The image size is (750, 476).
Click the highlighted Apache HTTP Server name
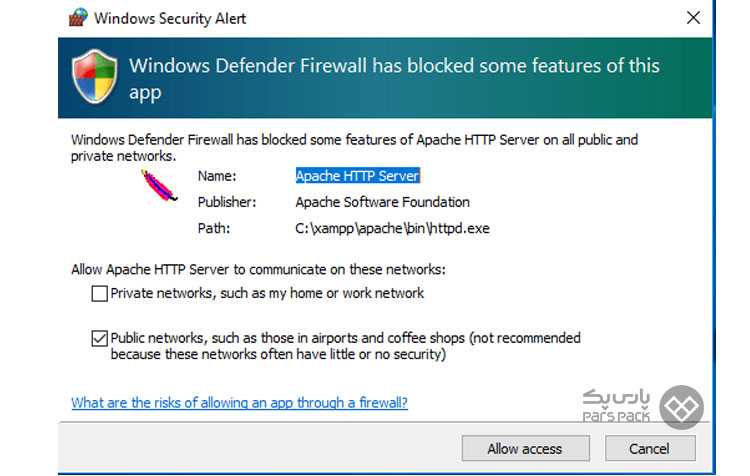point(357,176)
